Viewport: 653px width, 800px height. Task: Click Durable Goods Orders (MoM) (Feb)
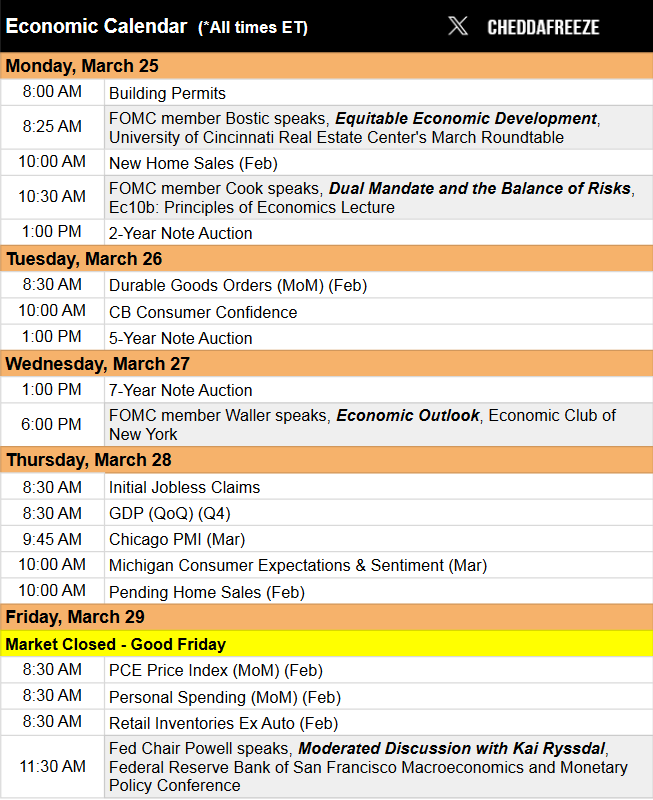238,285
